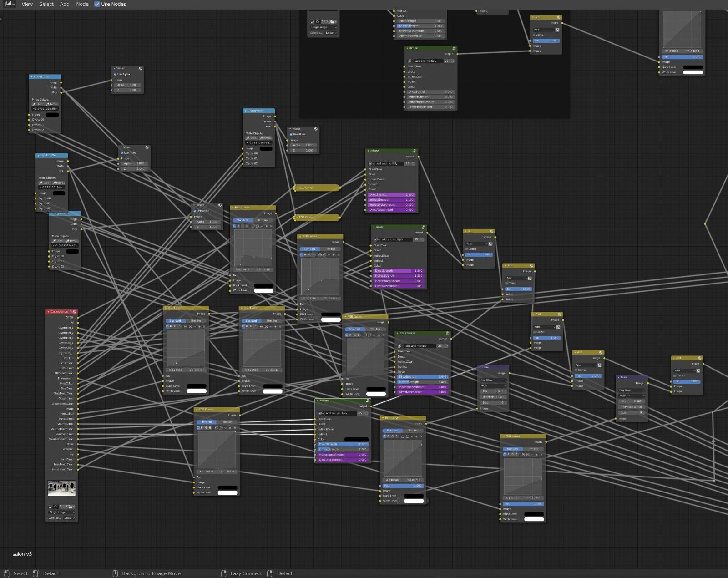Collapse the Volume node
The height and width of the screenshot is (578, 728).
tap(318, 401)
